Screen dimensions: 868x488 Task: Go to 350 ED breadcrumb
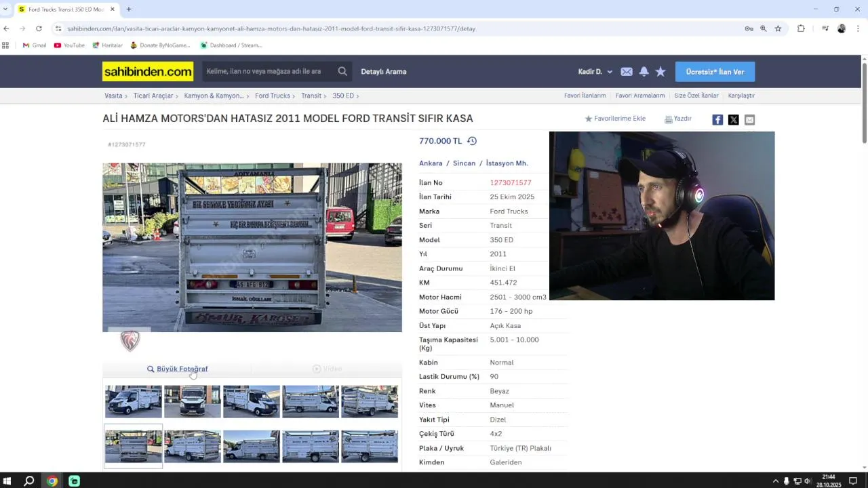coord(343,96)
